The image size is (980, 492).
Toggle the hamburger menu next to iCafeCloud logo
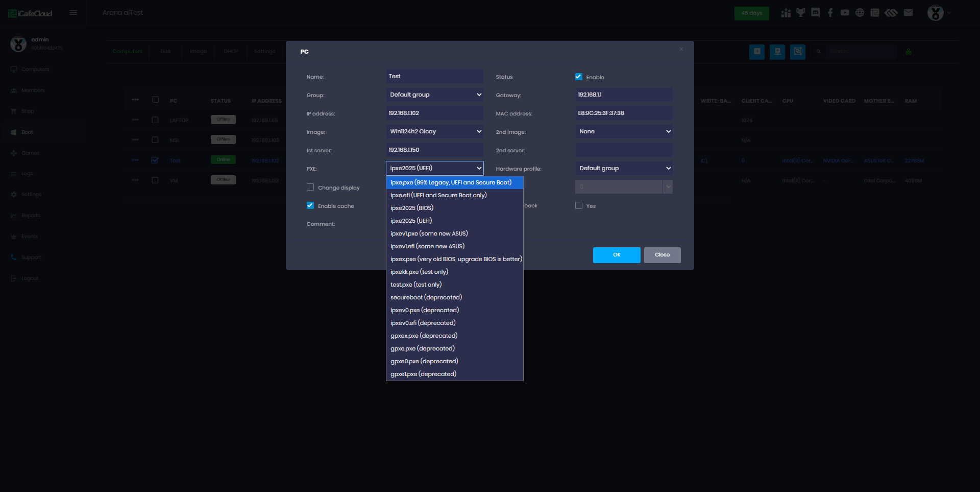(73, 13)
